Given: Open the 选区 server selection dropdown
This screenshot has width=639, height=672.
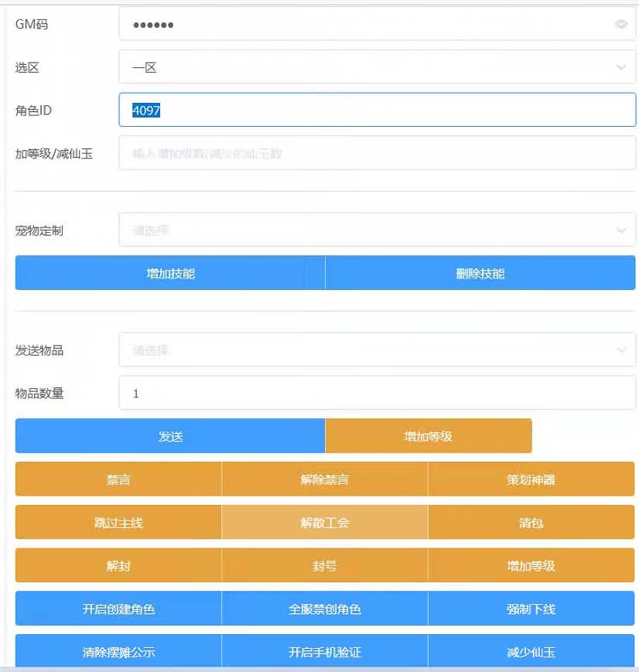Looking at the screenshot, I should point(377,67).
